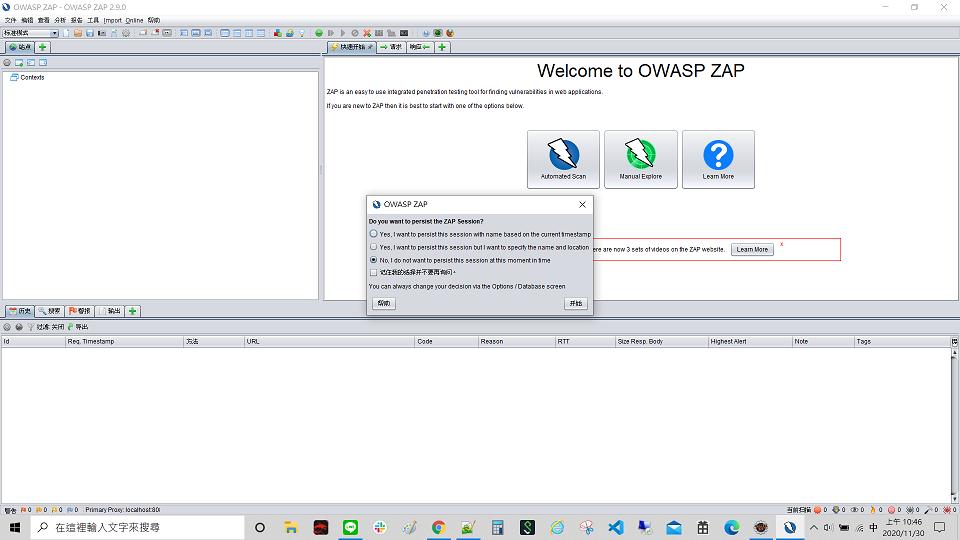This screenshot has width=960, height=540.
Task: Open the Online menu
Action: pos(134,20)
